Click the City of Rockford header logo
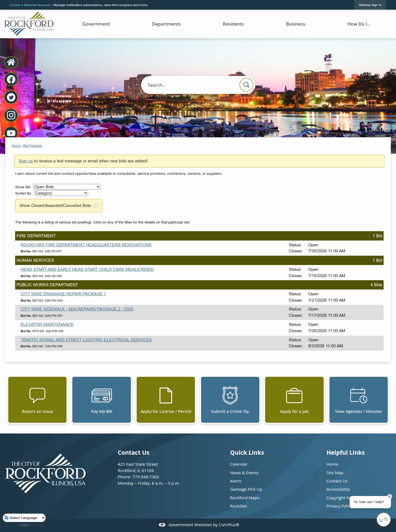This screenshot has height=532, width=396. point(29,24)
